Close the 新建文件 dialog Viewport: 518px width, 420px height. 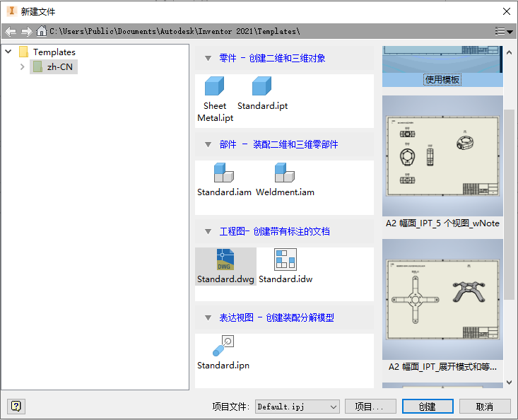507,11
